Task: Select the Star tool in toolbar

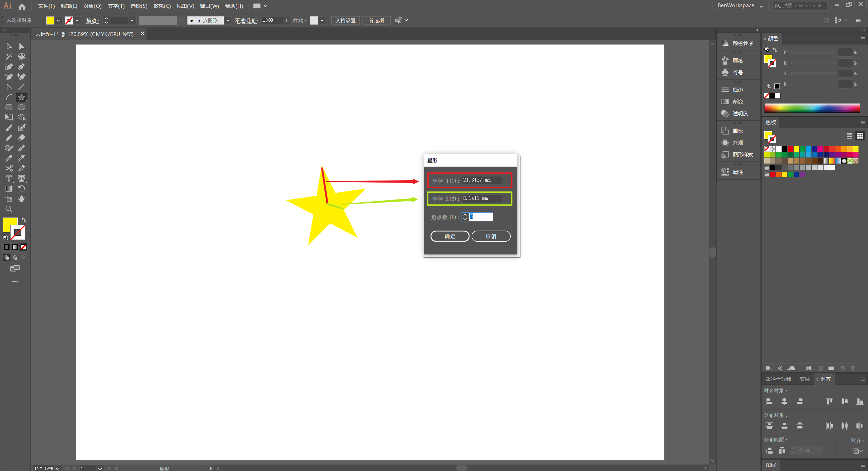Action: (x=21, y=97)
